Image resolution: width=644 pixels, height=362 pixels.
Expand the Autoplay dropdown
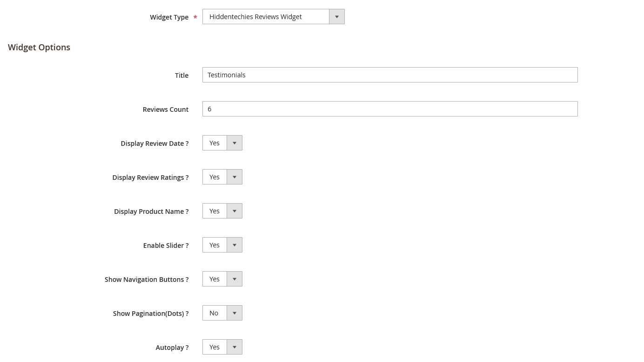pos(222,347)
